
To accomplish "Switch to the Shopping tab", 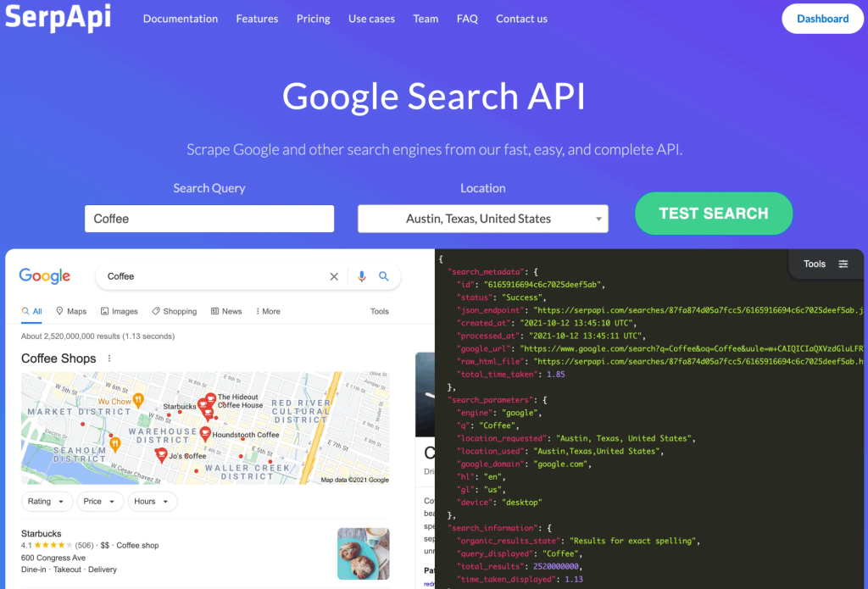I will coord(175,311).
